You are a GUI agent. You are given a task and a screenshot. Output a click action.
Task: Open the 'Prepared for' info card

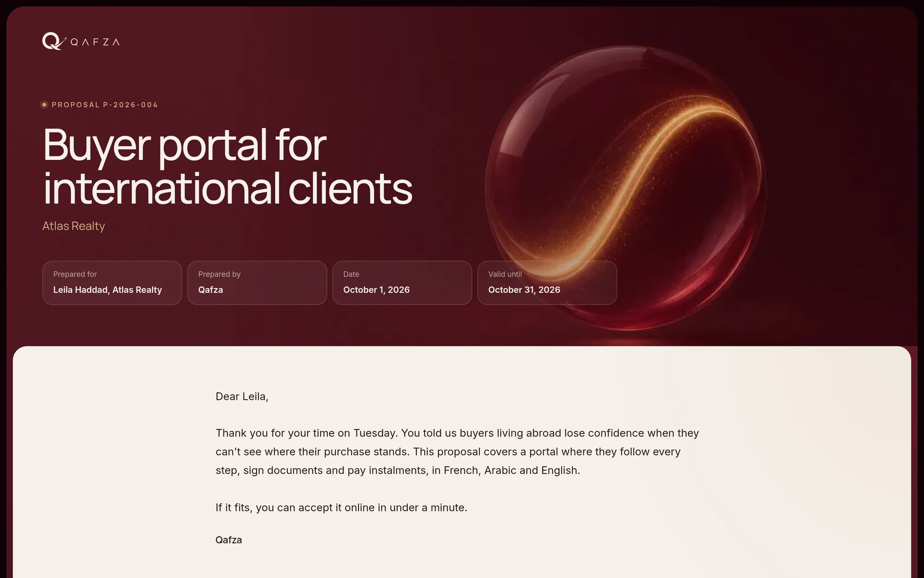pos(112,283)
